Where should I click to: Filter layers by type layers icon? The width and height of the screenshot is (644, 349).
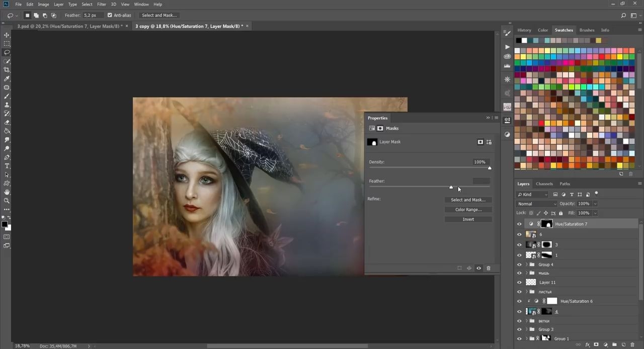pyautogui.click(x=572, y=194)
